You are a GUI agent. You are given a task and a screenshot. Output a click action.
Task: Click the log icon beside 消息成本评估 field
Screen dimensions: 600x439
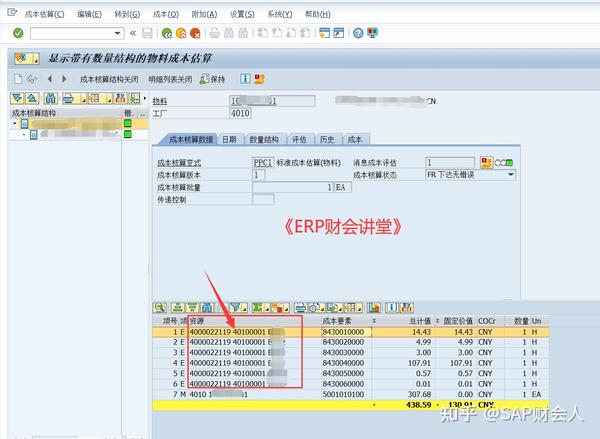(486, 163)
